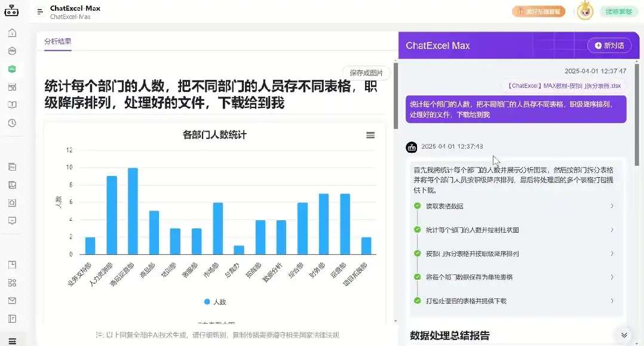This screenshot has width=644, height=346.
Task: Click the 项目拓展部 axis label
Action: click(x=355, y=274)
